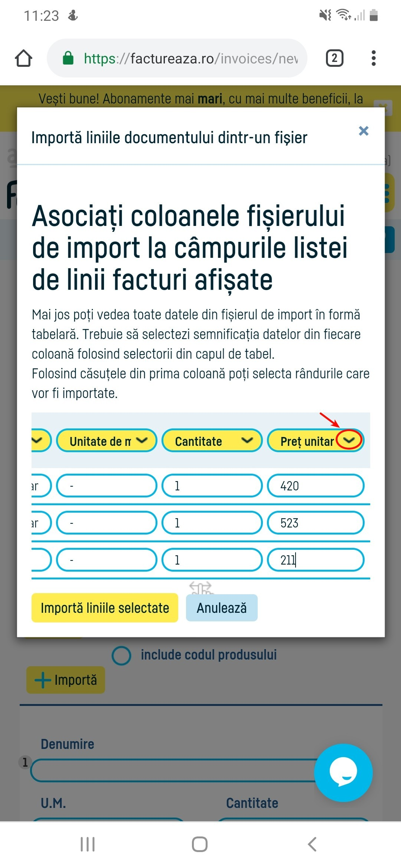Click the HTTPS lock icon in address bar
This screenshot has width=401, height=868.
[x=69, y=58]
